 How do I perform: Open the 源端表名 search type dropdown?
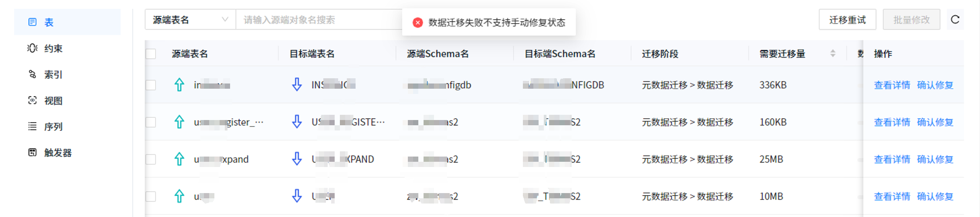click(190, 20)
